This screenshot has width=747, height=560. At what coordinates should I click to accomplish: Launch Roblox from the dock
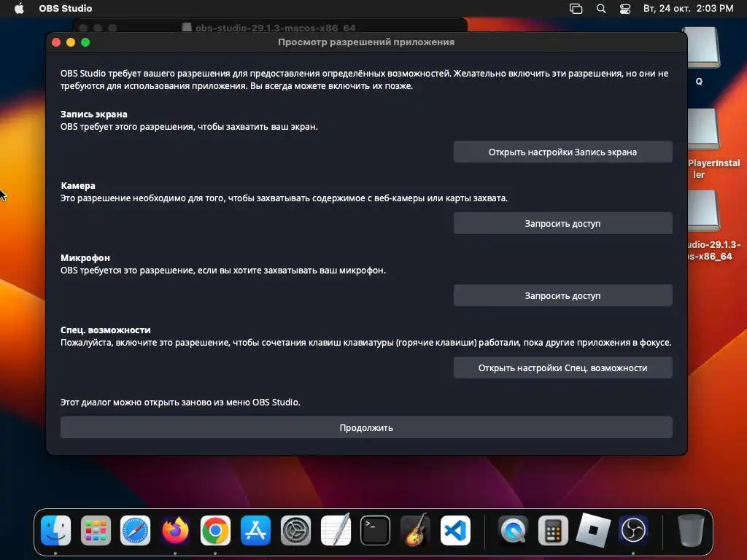(593, 531)
